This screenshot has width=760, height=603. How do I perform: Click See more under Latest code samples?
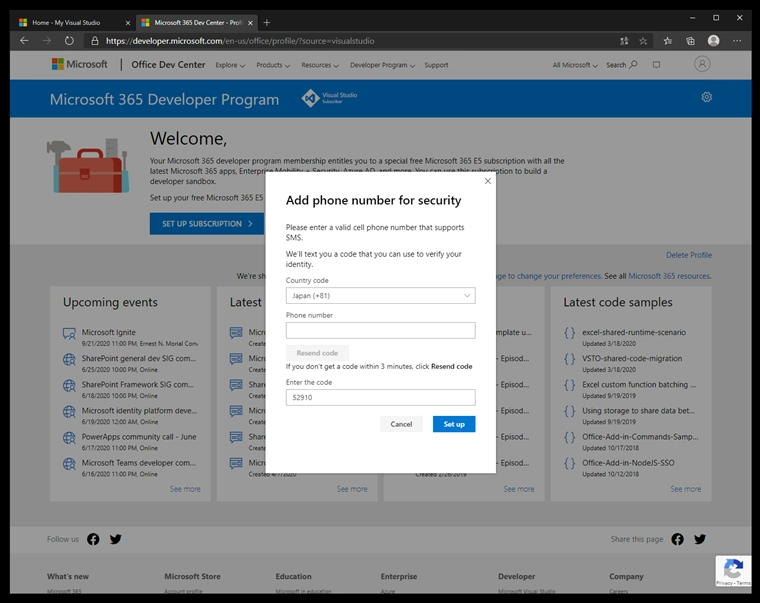(x=686, y=489)
